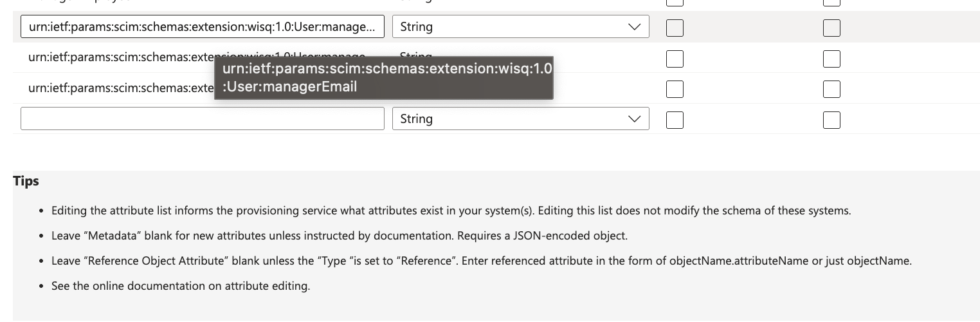Toggle second checkbox of row above the empty row
Image resolution: width=980 pixels, height=322 pixels.
point(831,89)
